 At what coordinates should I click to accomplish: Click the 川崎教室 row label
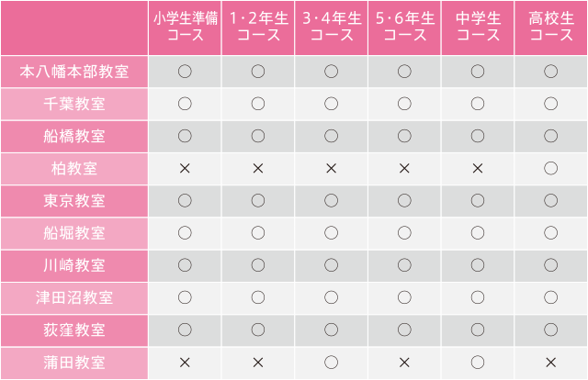point(74,265)
